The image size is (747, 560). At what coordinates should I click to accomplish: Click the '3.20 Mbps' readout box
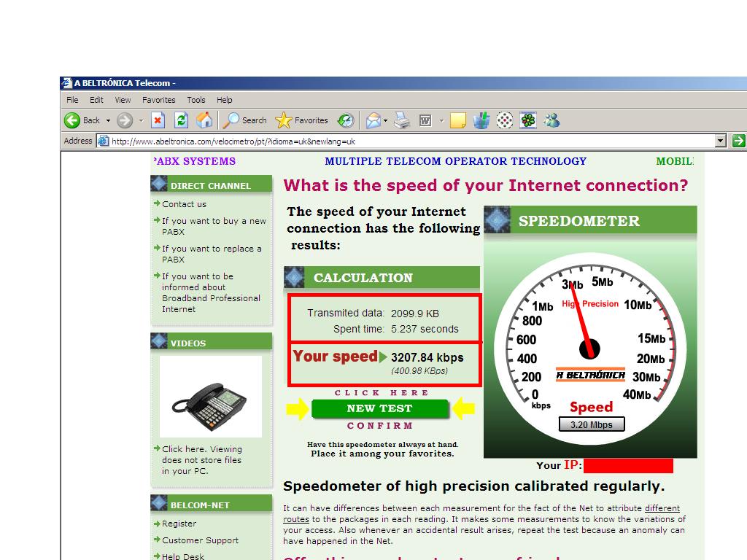(591, 424)
